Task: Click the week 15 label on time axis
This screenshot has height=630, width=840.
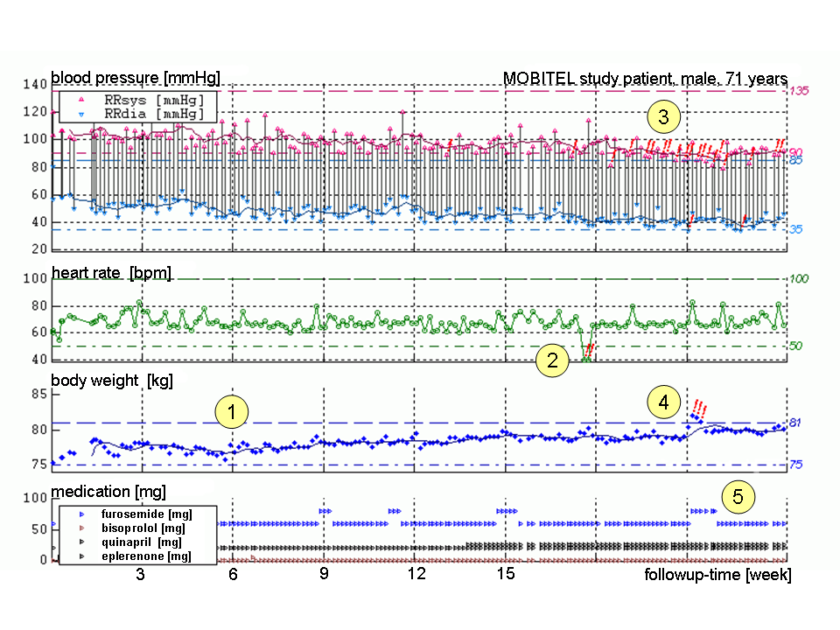Action: point(506,574)
